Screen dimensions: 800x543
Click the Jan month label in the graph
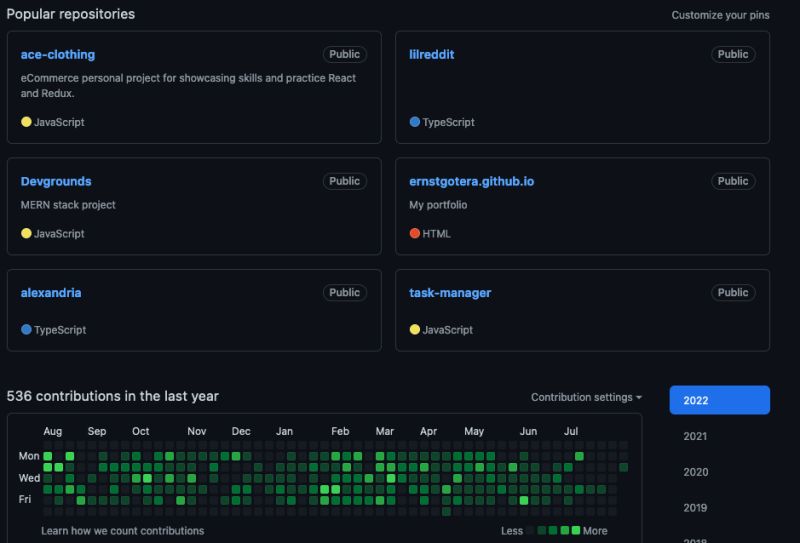(x=285, y=431)
